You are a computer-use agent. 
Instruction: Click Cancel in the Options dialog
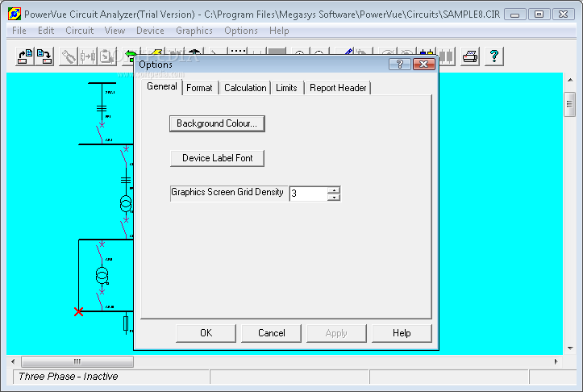click(272, 333)
